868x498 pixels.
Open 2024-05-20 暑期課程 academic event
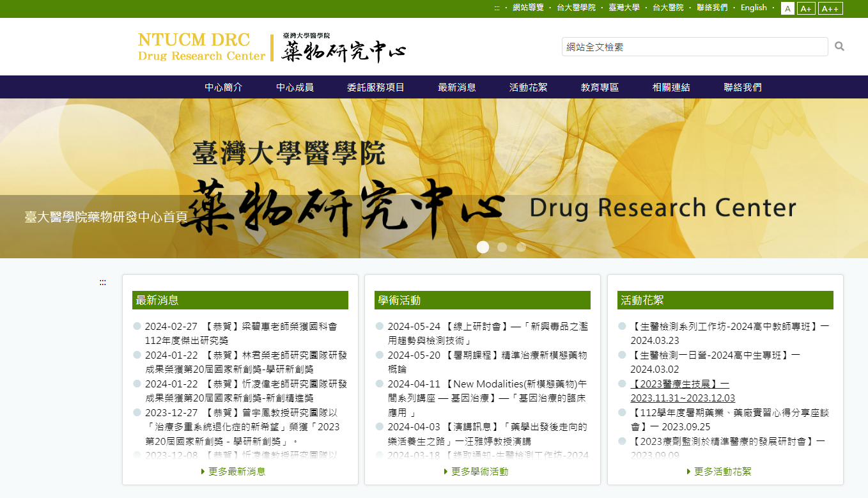487,362
